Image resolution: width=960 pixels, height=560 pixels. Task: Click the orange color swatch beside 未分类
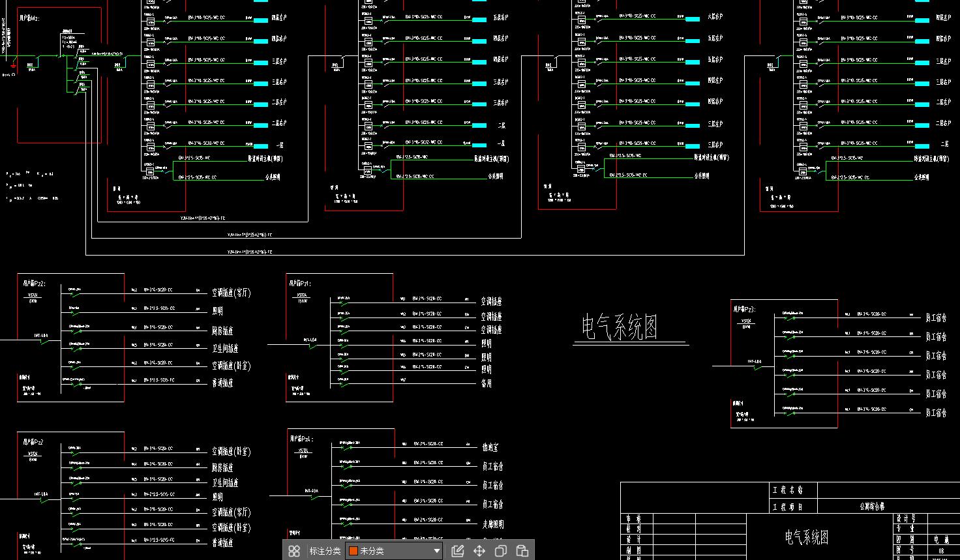pyautogui.click(x=353, y=551)
